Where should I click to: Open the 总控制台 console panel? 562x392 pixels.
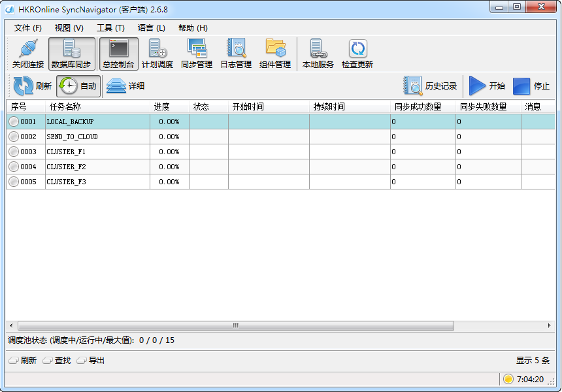118,54
